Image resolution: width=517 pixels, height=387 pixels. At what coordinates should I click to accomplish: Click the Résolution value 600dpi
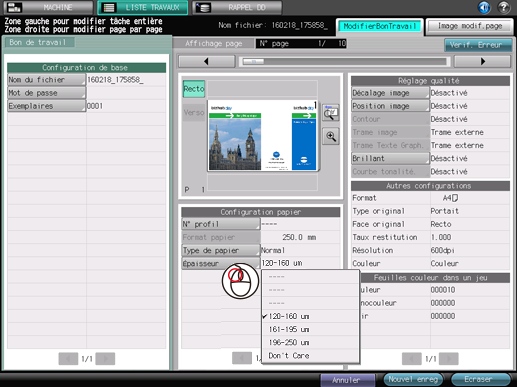click(443, 250)
